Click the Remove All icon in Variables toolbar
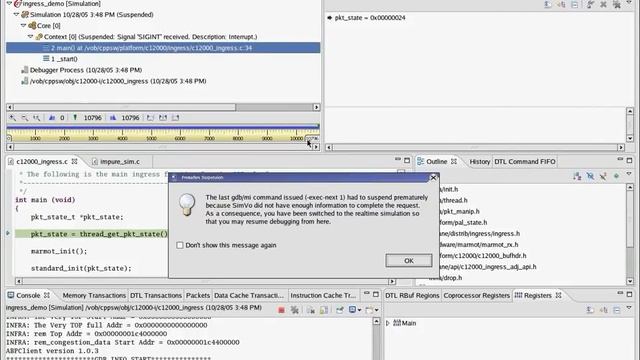The image size is (640, 360). [x=617, y=4]
